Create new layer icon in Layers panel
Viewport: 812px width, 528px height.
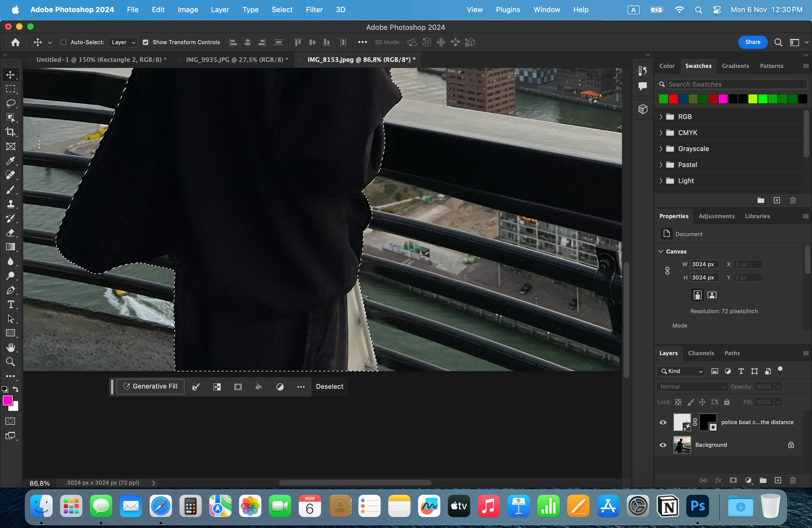(x=777, y=480)
